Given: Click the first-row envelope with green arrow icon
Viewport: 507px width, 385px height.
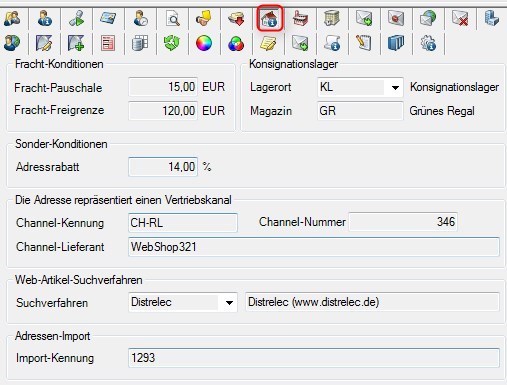Looking at the screenshot, I should pyautogui.click(x=364, y=18).
